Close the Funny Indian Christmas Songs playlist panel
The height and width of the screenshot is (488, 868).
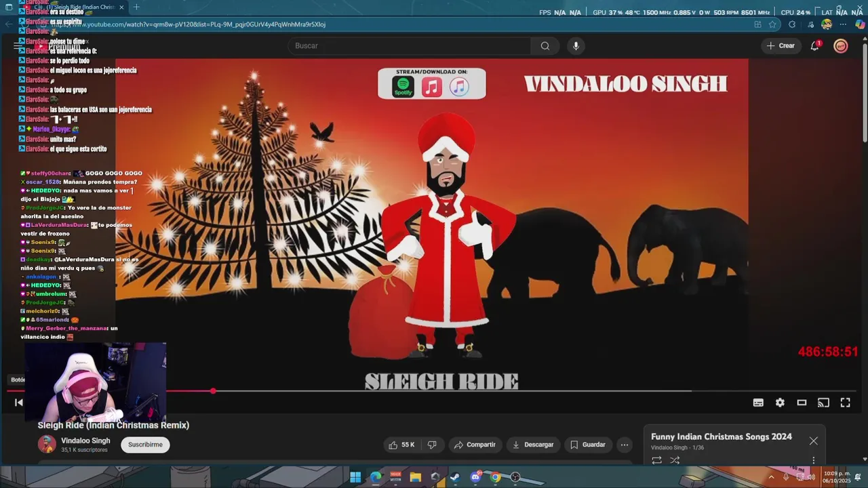(813, 441)
